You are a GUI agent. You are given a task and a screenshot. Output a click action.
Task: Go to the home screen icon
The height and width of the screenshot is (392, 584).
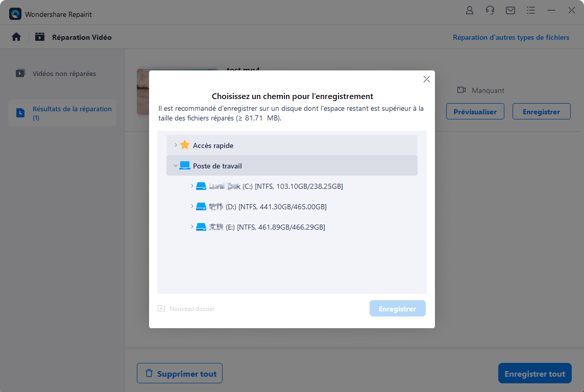point(16,37)
